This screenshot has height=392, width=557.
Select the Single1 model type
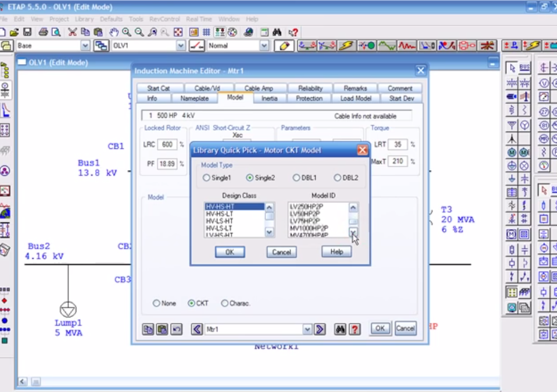click(x=206, y=178)
